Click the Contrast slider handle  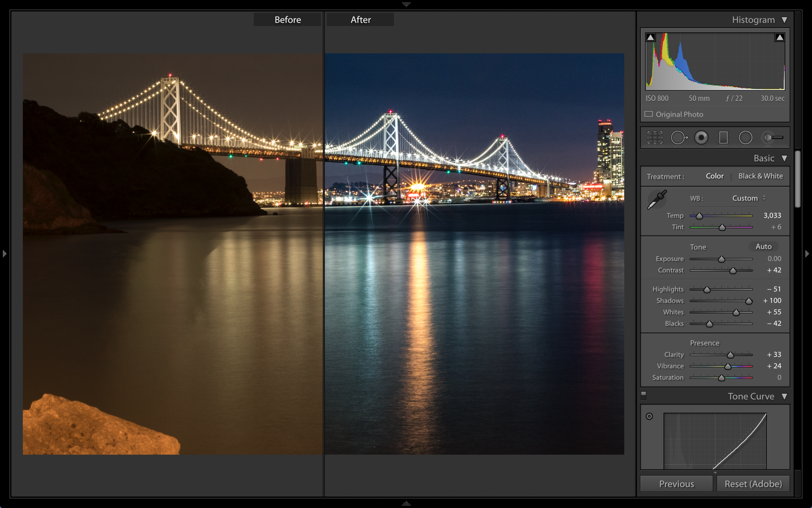click(733, 270)
